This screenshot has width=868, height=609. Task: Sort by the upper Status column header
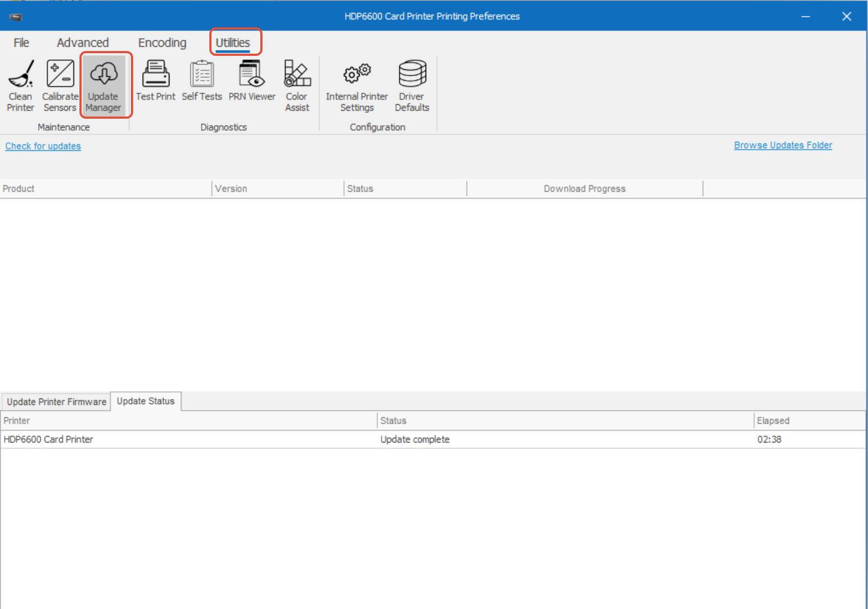(405, 189)
